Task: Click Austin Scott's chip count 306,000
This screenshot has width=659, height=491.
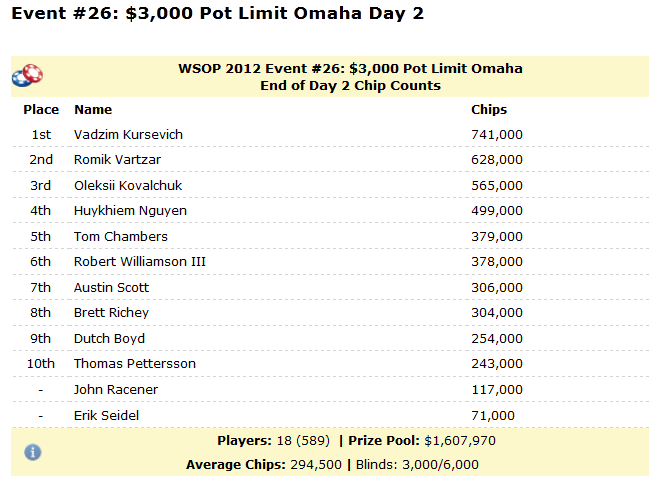Action: (497, 288)
